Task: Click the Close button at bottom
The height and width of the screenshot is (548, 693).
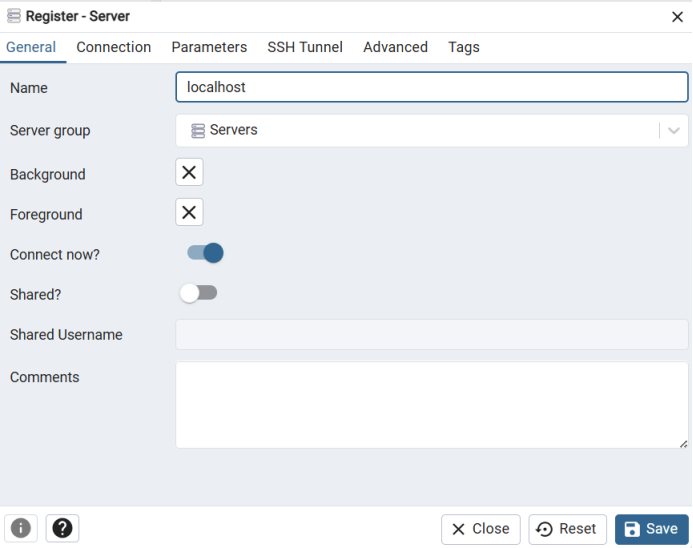Action: coord(480,529)
